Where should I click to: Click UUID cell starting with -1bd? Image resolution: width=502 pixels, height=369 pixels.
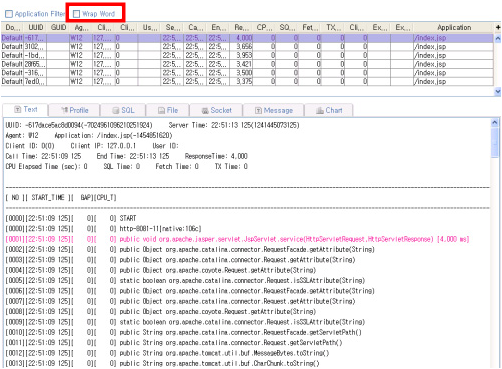[35, 55]
